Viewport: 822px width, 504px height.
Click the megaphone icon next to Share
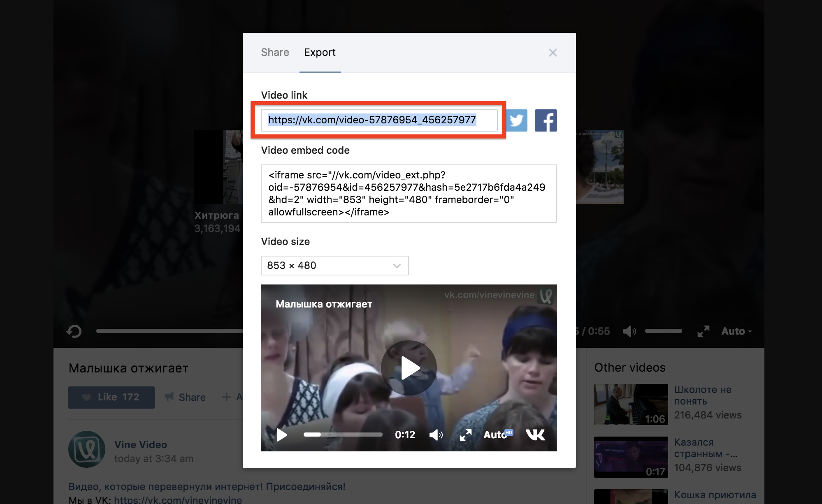[169, 397]
